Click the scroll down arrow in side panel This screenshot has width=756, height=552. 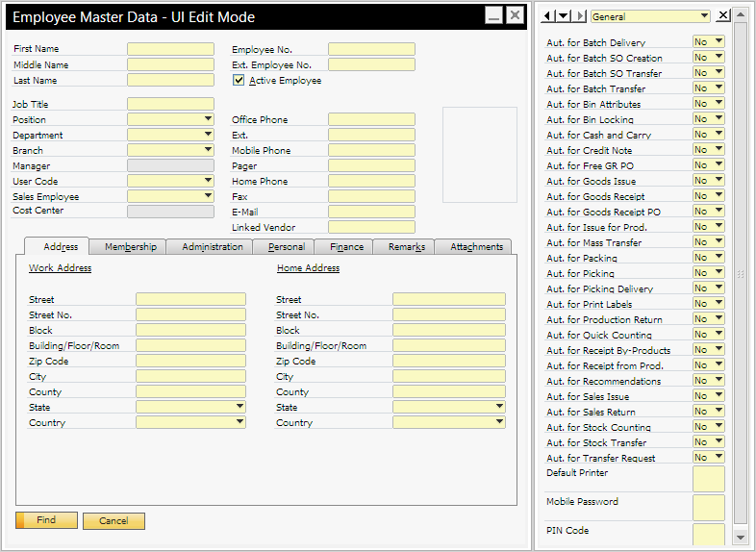click(x=740, y=537)
